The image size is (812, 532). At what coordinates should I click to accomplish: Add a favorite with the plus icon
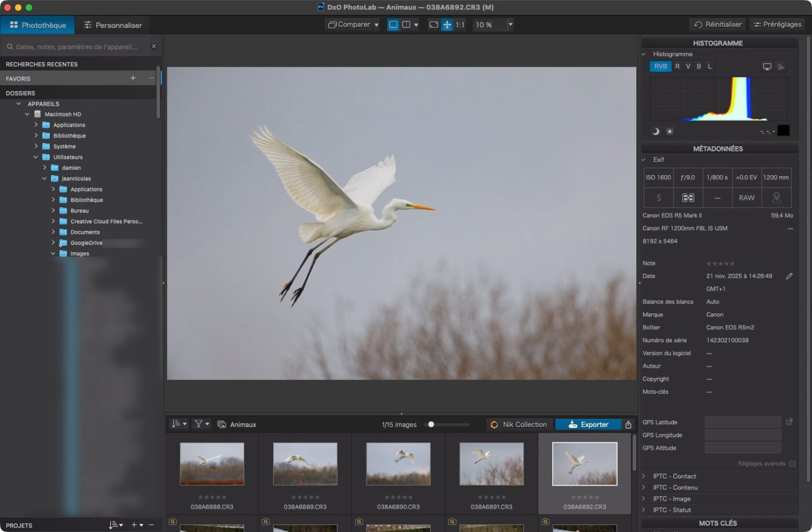[133, 78]
